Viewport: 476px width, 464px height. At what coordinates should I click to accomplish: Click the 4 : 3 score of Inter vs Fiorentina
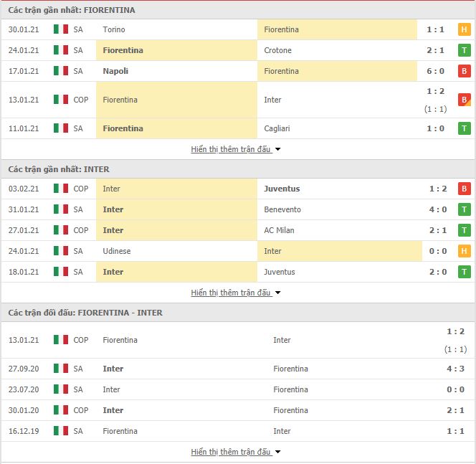pyautogui.click(x=455, y=369)
